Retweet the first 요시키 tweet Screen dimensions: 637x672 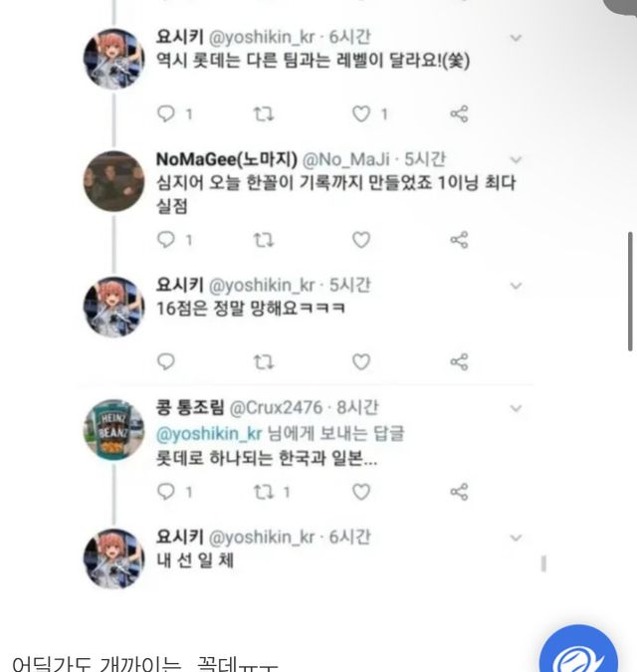[x=264, y=113]
